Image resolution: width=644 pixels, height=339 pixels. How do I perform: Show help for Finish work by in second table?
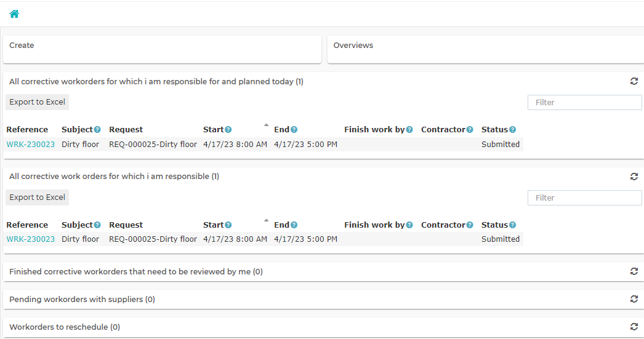[409, 225]
